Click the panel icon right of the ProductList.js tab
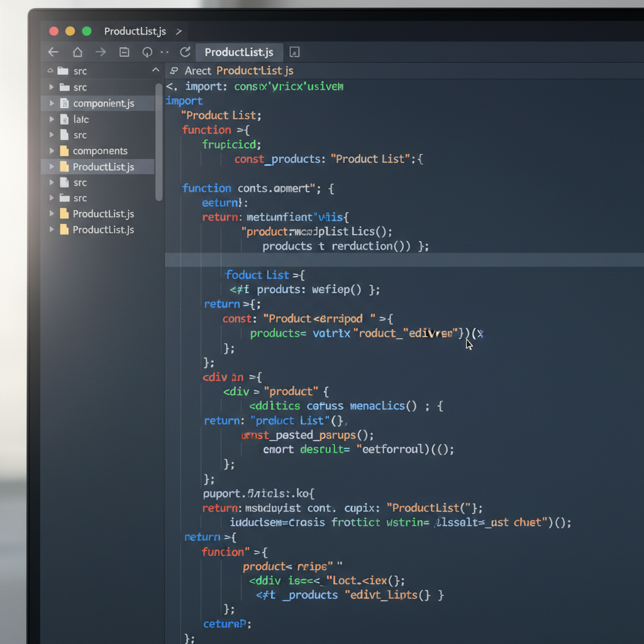644x644 pixels. pos(294,52)
